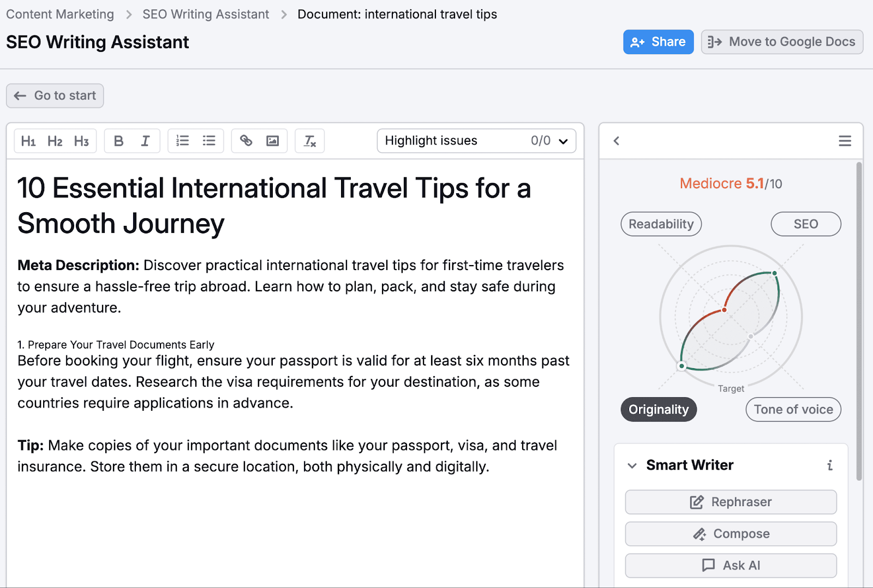Image resolution: width=873 pixels, height=588 pixels.
Task: Click the 'Tip:' paragraph
Action: click(x=287, y=456)
